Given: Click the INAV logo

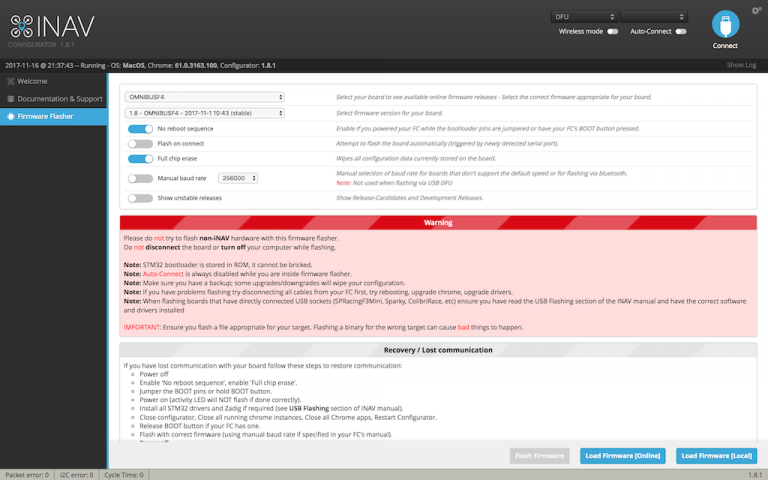Looking at the screenshot, I should (x=52, y=27).
